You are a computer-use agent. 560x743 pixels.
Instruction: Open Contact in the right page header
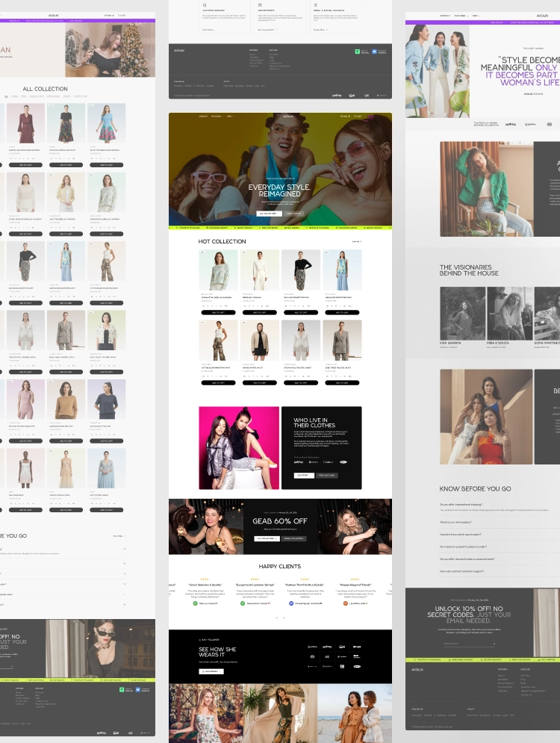point(445,16)
